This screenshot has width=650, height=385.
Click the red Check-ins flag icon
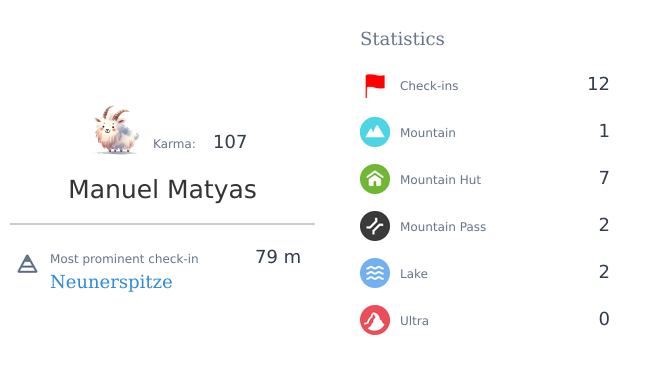point(375,86)
